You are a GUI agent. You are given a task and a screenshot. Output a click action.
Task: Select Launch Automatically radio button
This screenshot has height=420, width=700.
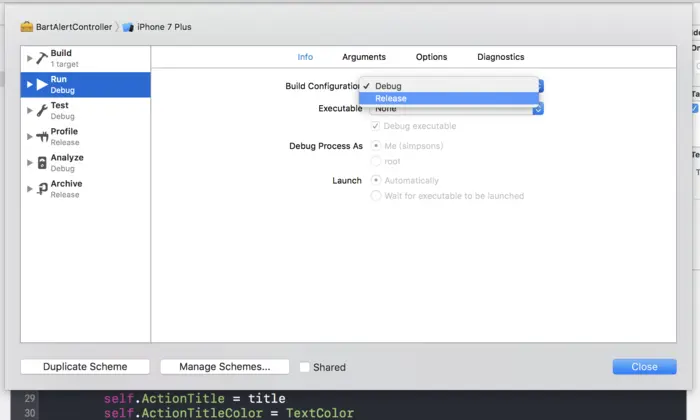tap(376, 180)
